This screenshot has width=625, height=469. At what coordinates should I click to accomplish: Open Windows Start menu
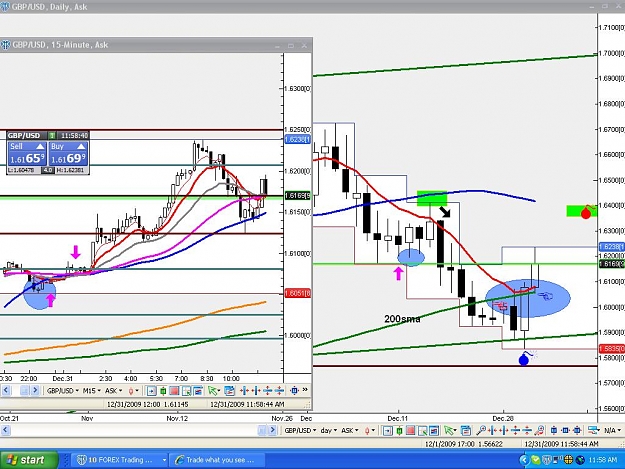28,460
